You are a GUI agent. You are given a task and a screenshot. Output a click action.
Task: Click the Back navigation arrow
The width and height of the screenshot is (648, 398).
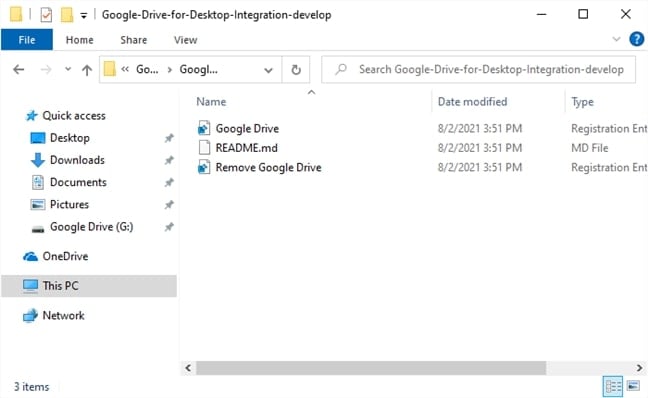point(19,69)
